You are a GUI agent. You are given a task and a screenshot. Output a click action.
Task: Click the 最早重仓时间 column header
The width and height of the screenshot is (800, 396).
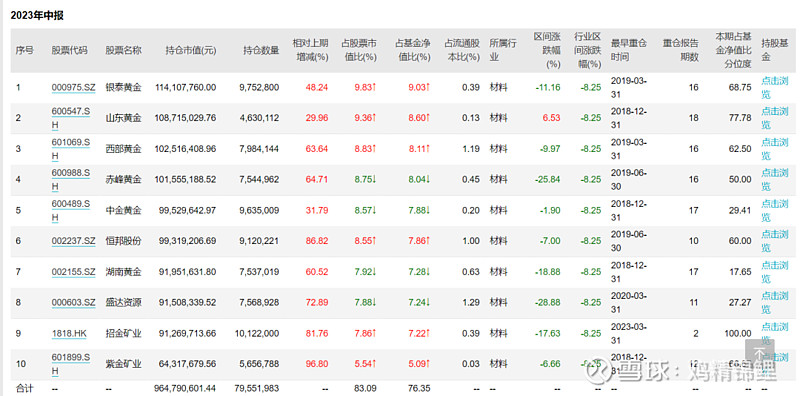(629, 50)
